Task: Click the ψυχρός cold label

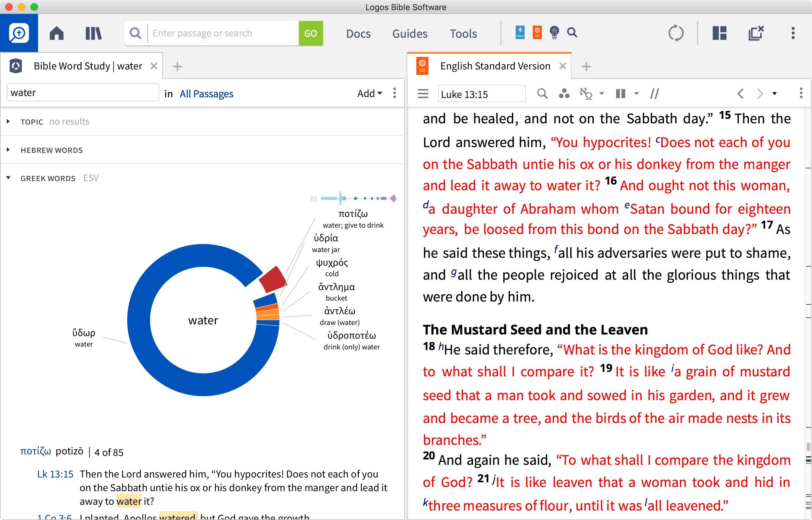Action: click(332, 267)
